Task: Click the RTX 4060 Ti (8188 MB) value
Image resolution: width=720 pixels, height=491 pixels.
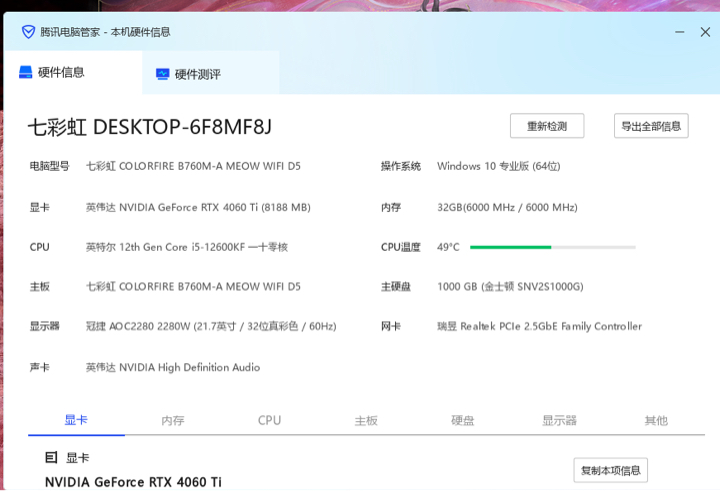Action: (198, 208)
